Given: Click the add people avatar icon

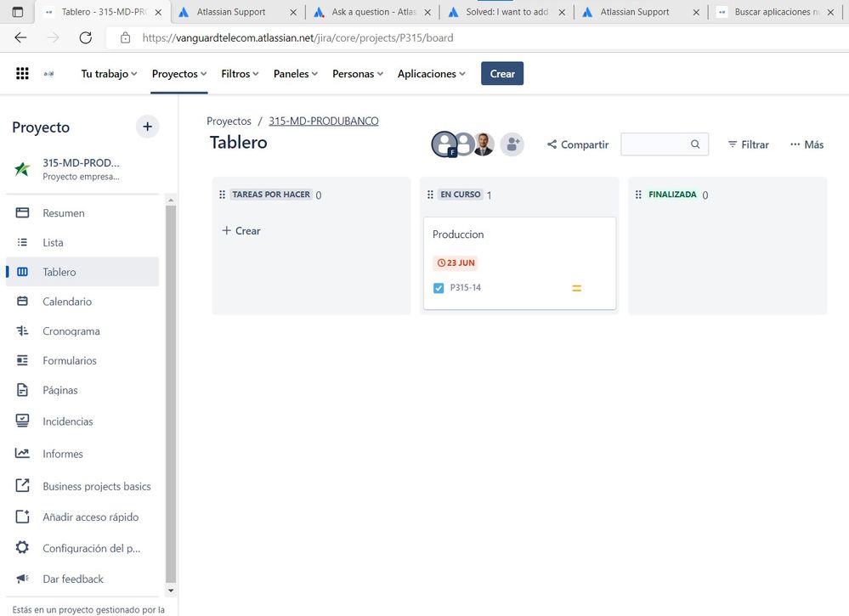Looking at the screenshot, I should (x=512, y=144).
